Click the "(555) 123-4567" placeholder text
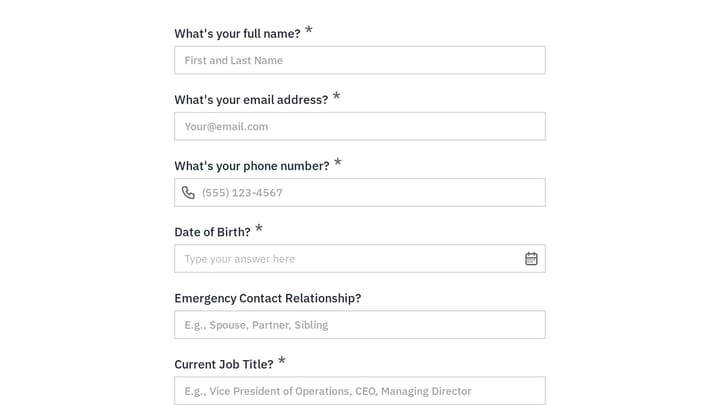Screen dimensions: 720x405 [242, 192]
